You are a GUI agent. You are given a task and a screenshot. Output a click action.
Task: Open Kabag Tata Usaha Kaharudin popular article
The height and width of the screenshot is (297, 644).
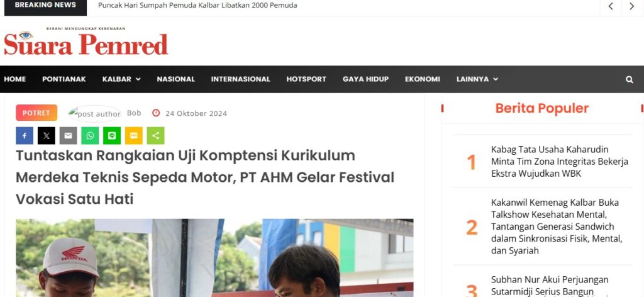(559, 162)
